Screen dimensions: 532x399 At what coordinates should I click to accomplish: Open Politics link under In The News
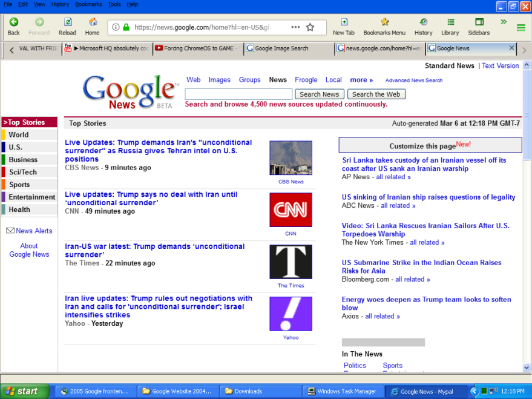point(355,366)
